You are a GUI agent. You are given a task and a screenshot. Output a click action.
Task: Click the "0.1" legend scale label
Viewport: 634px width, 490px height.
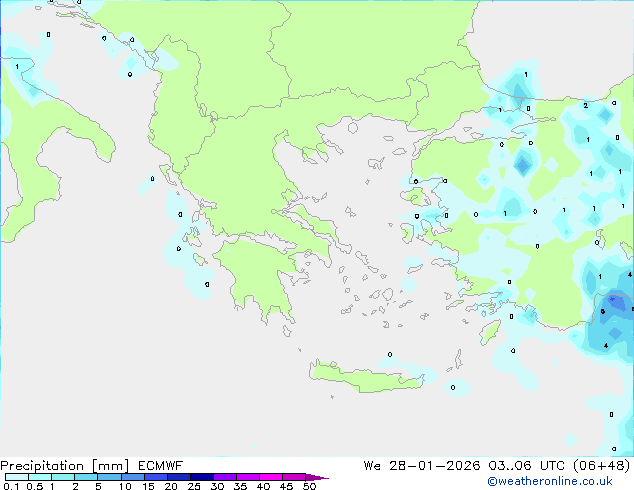(x=11, y=486)
